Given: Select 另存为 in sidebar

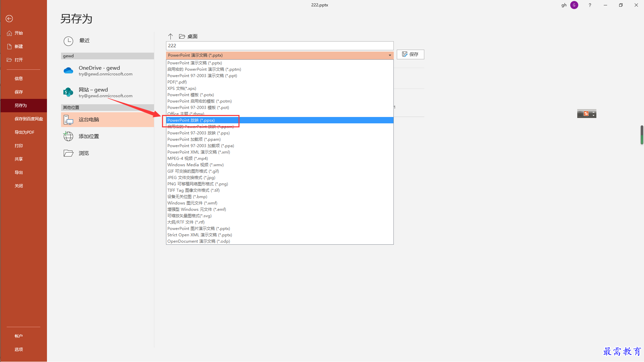Looking at the screenshot, I should (23, 106).
